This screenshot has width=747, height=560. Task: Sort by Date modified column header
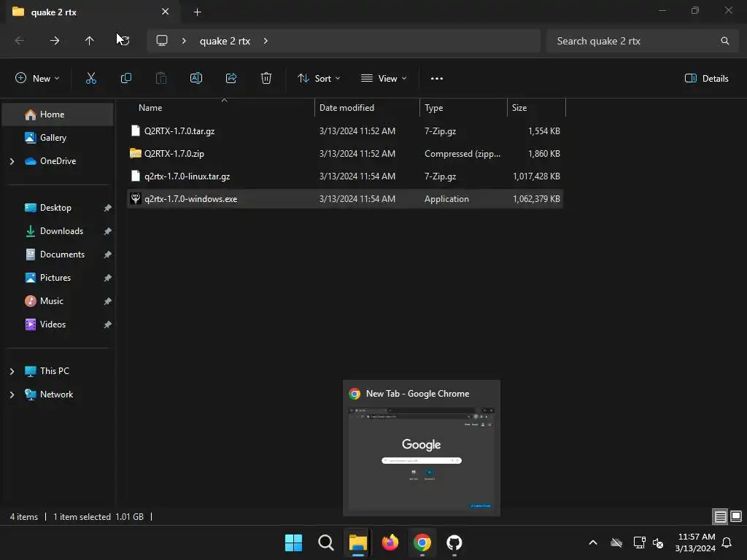point(367,108)
